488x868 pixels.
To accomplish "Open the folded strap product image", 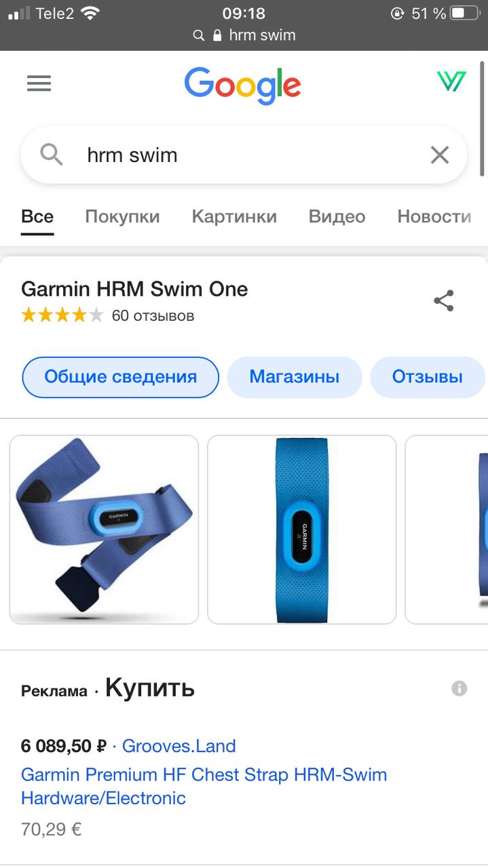I will [x=104, y=530].
